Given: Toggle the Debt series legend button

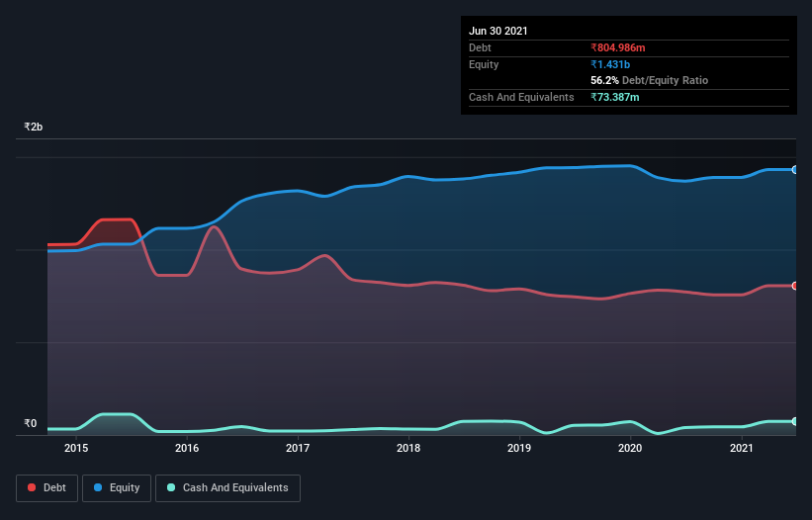Looking at the screenshot, I should (x=46, y=488).
